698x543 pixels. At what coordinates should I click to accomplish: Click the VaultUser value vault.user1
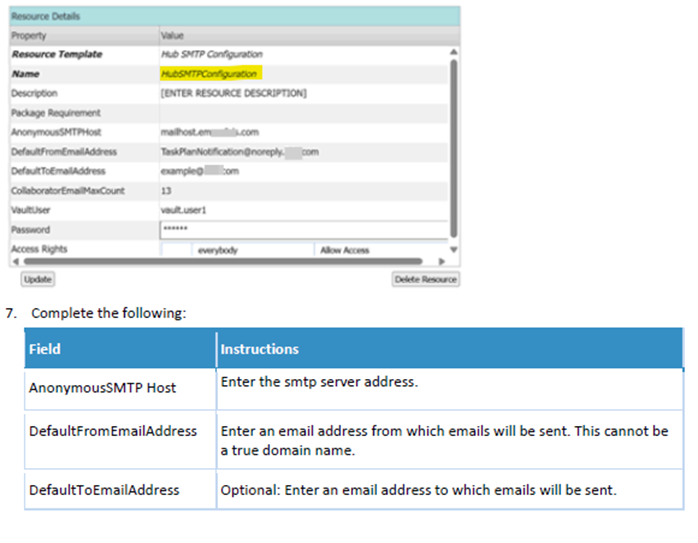(x=183, y=210)
